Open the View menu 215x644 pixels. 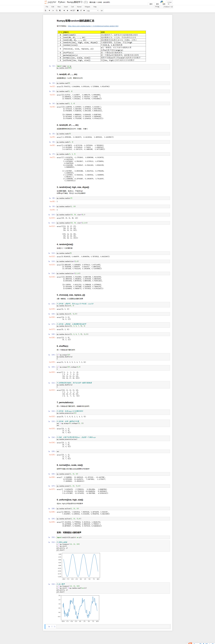point(59,7)
